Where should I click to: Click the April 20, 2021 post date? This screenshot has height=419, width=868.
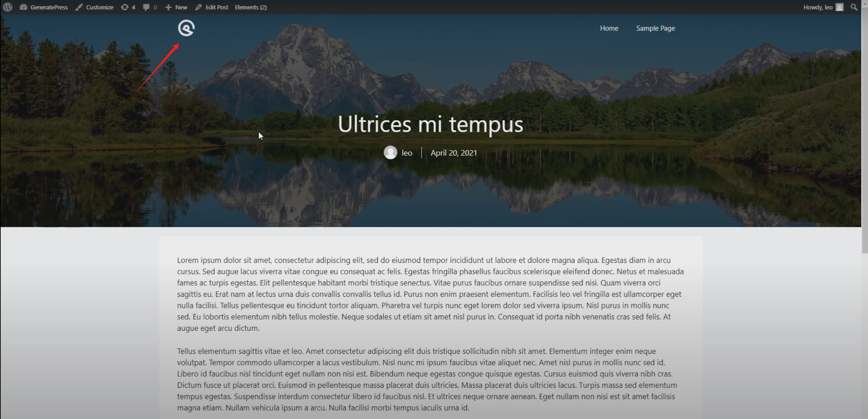pyautogui.click(x=454, y=153)
